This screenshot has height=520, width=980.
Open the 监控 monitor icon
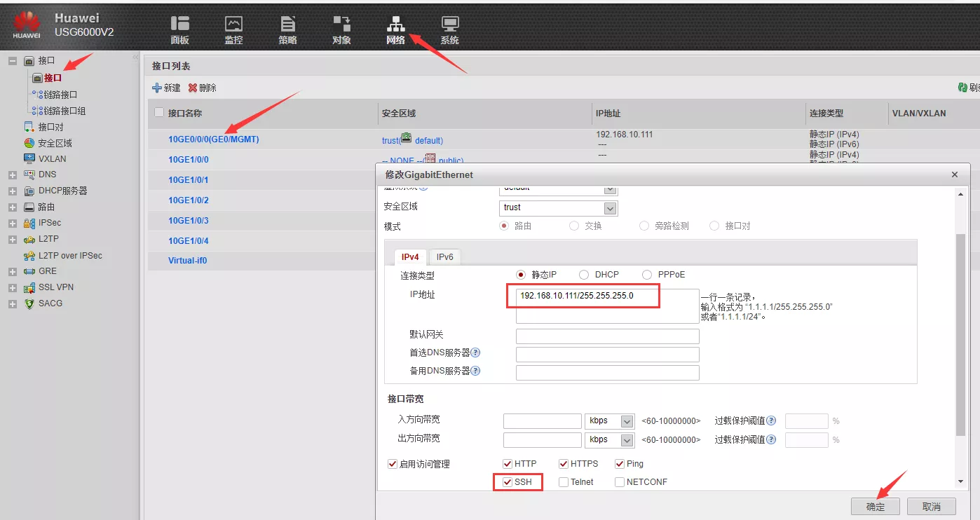click(233, 25)
